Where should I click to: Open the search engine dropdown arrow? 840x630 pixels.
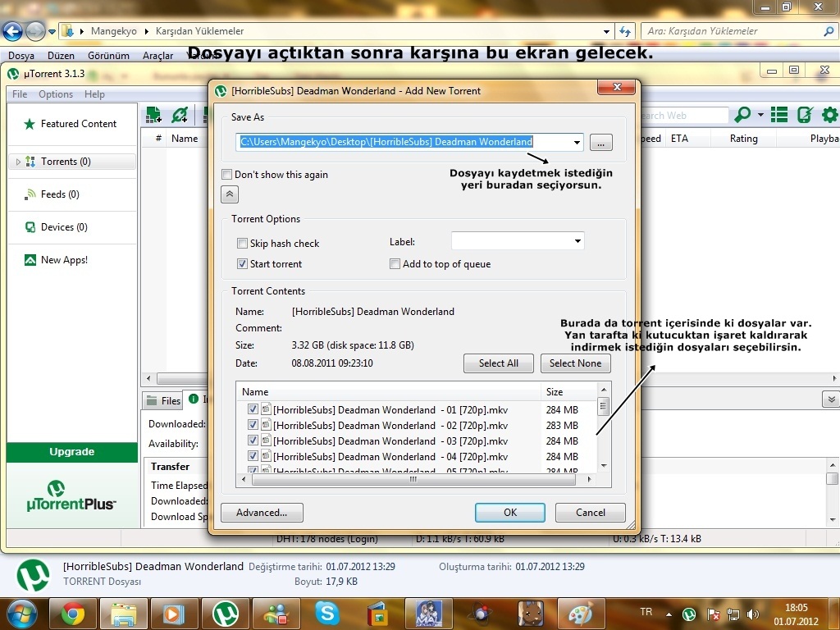[x=760, y=115]
